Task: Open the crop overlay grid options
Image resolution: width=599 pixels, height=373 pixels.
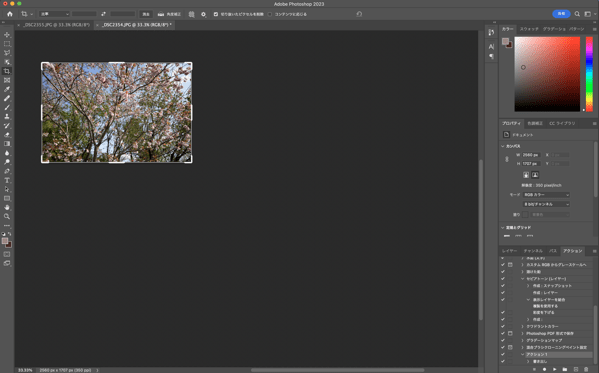Action: pyautogui.click(x=191, y=14)
